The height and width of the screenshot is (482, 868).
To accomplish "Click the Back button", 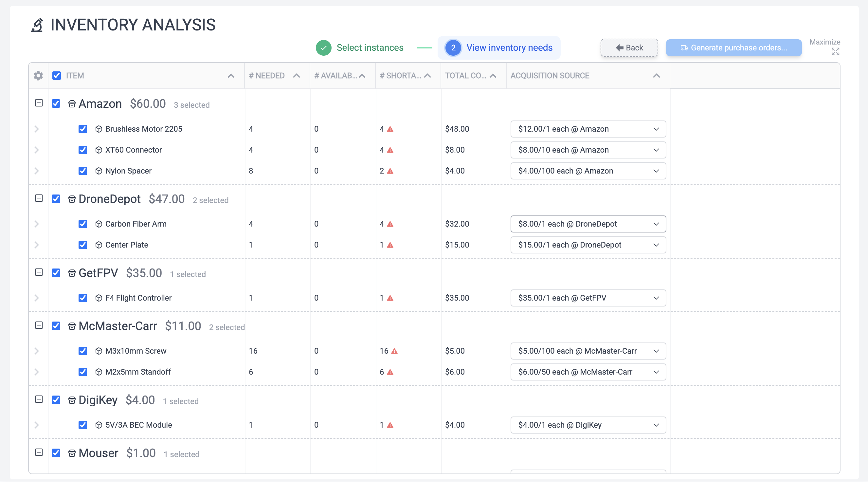I will (629, 47).
